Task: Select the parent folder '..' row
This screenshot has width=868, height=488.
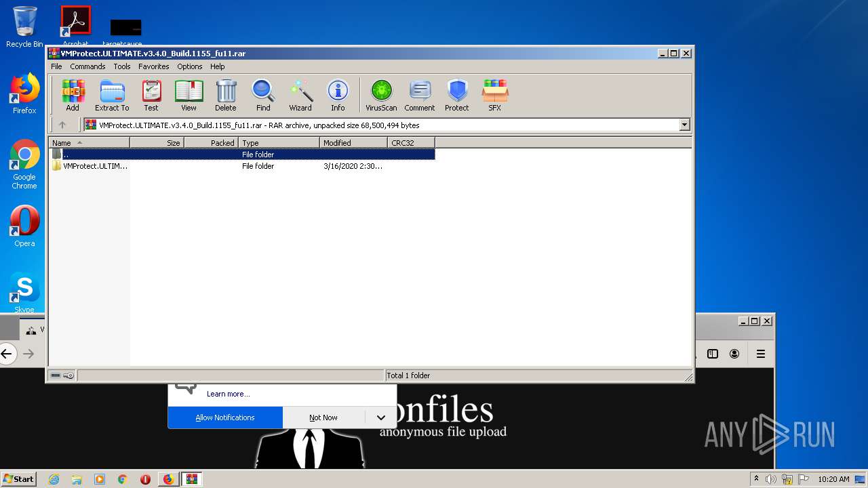Action: pyautogui.click(x=242, y=154)
